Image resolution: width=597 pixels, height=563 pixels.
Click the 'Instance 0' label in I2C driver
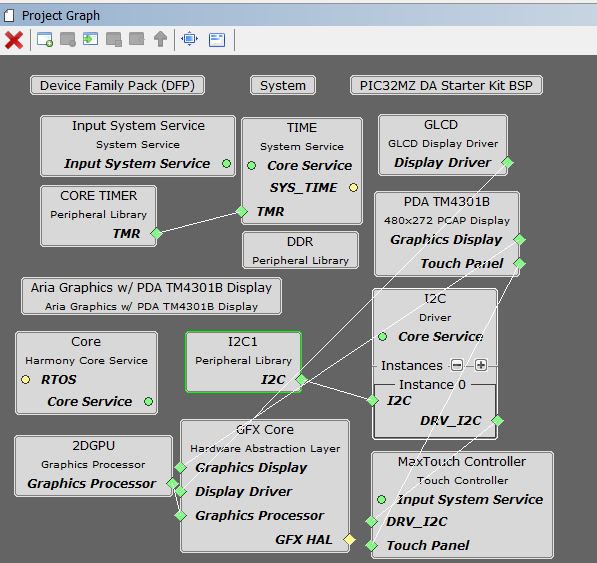(x=432, y=384)
